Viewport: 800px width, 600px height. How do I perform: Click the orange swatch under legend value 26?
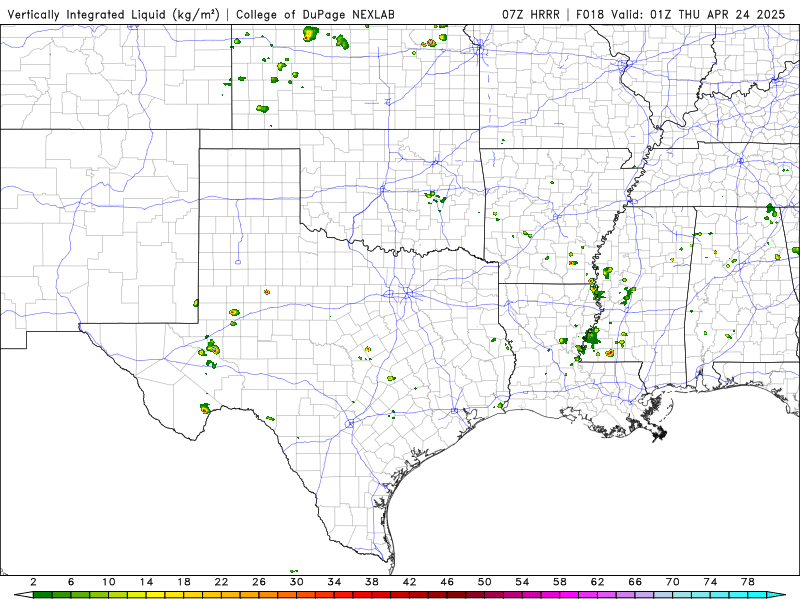coord(268,595)
